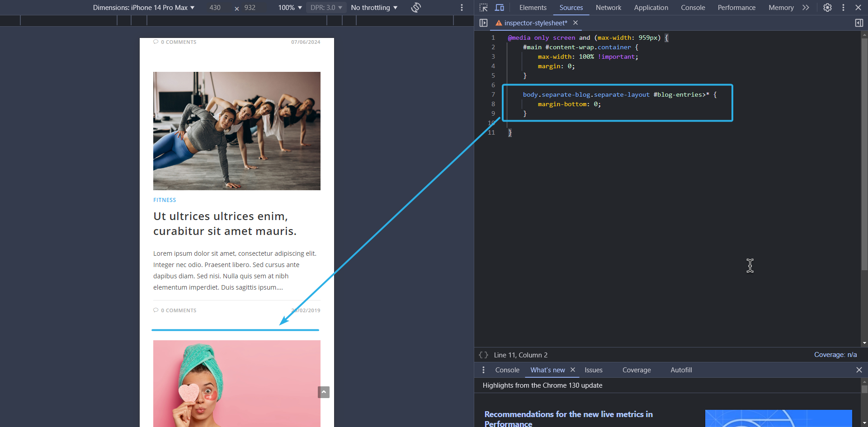Open device toolbar more options menu
This screenshot has width=868, height=427.
[x=462, y=8]
